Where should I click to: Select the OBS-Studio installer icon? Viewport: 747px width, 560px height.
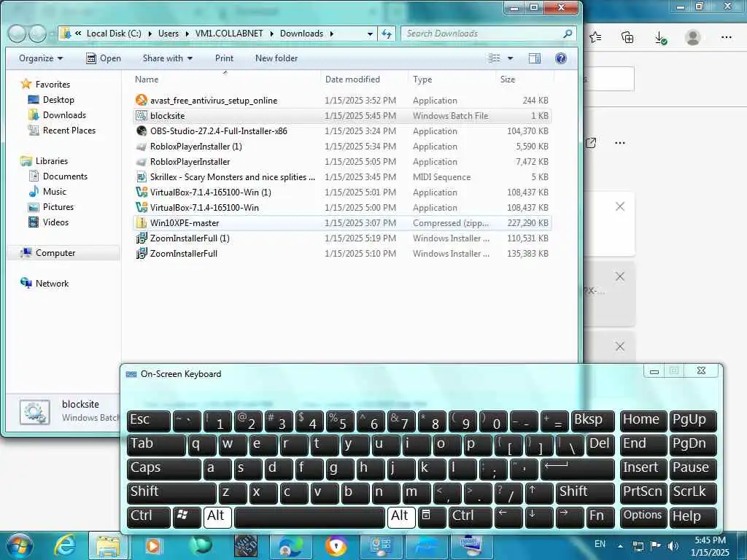(141, 131)
